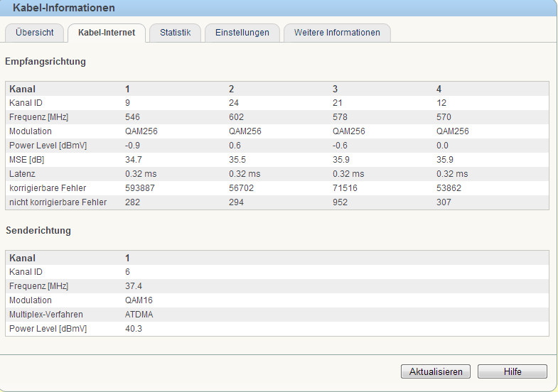Click nicht korrigierbare Fehler value 952

point(340,202)
